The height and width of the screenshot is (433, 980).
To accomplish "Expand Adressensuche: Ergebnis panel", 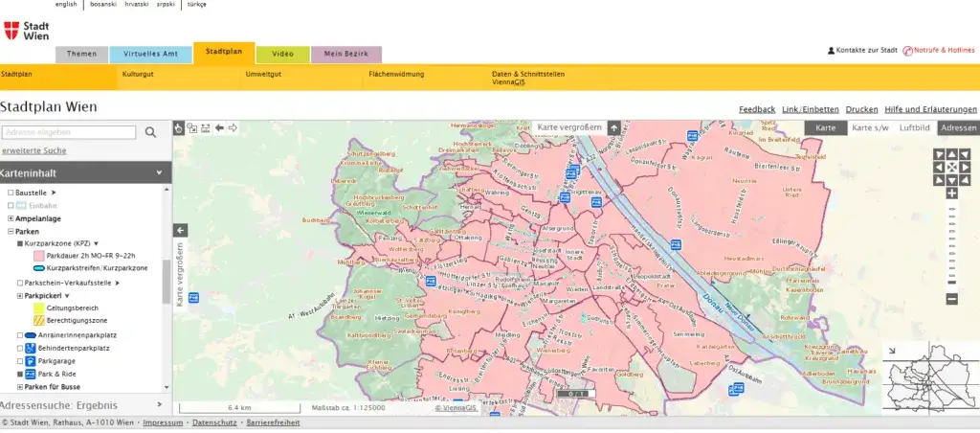I will coord(85,405).
